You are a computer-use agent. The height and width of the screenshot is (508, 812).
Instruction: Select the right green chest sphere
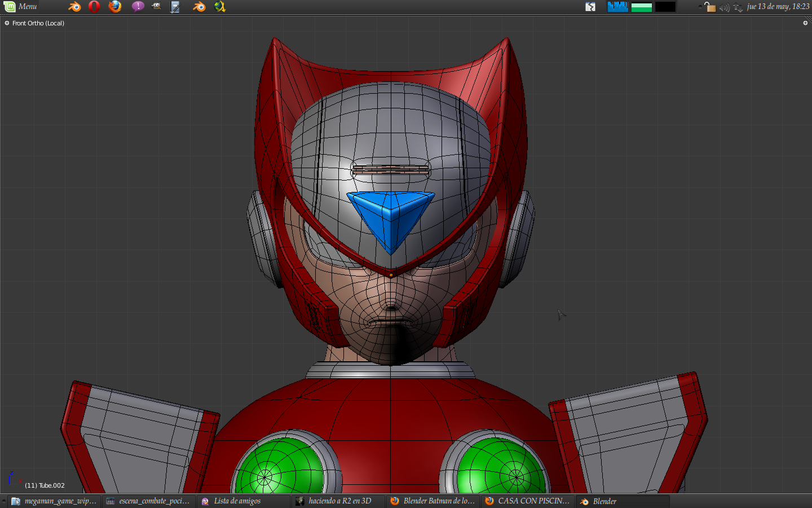[x=502, y=466]
